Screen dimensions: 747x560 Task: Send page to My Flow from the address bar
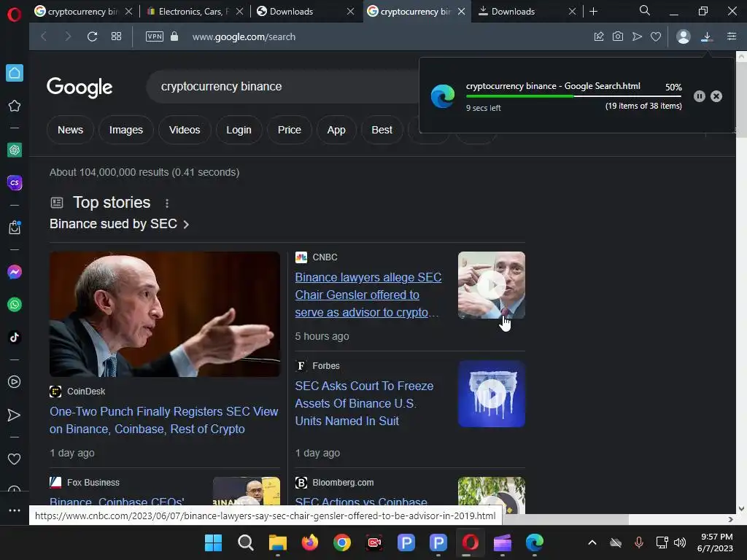[x=637, y=36]
